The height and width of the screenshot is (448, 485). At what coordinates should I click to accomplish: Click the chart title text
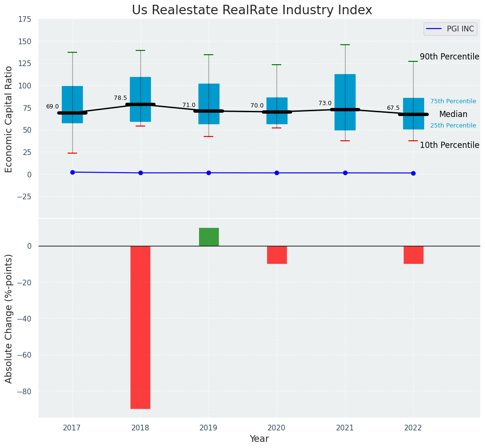coord(252,10)
